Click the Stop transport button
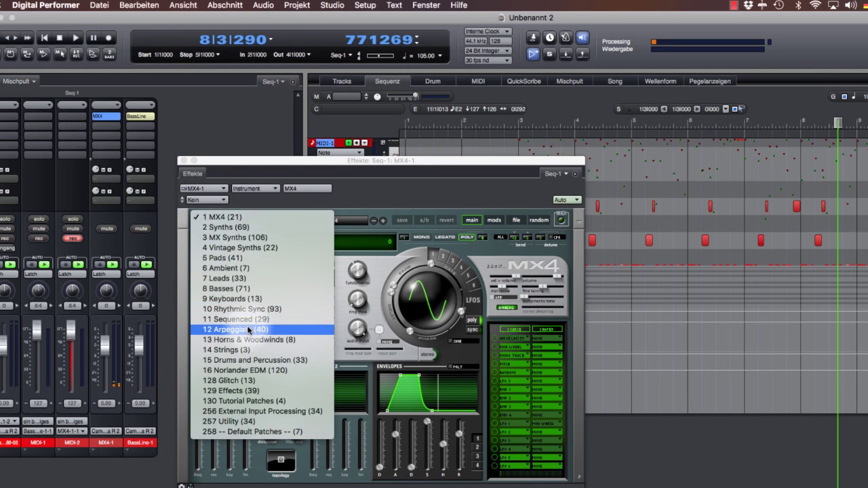Image resolution: width=868 pixels, height=488 pixels. coord(60,38)
